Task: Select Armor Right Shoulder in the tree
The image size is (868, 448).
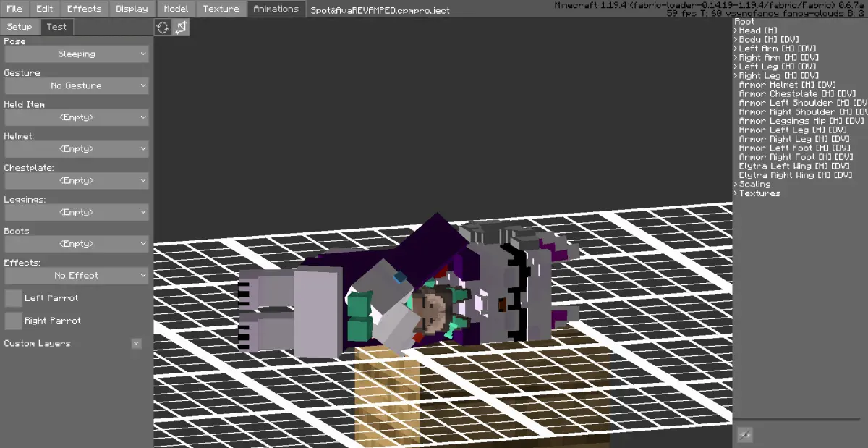Action: click(802, 112)
